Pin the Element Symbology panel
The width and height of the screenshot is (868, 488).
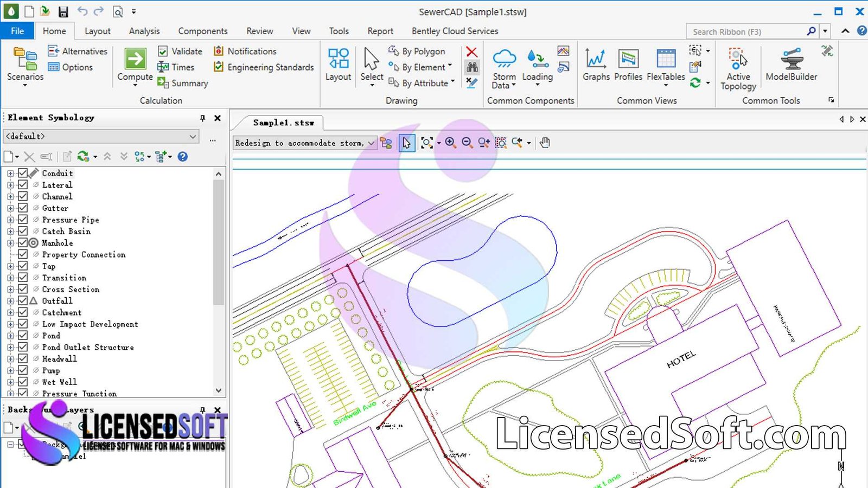(202, 118)
